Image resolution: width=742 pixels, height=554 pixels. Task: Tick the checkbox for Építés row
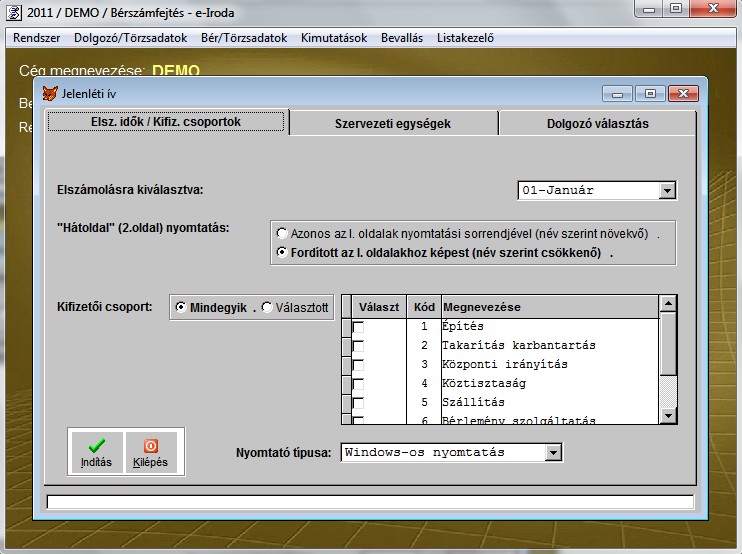click(358, 327)
